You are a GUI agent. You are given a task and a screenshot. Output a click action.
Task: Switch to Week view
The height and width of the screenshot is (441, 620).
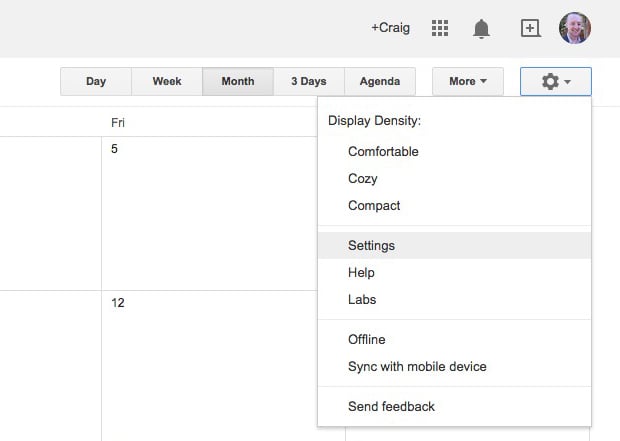pos(167,81)
